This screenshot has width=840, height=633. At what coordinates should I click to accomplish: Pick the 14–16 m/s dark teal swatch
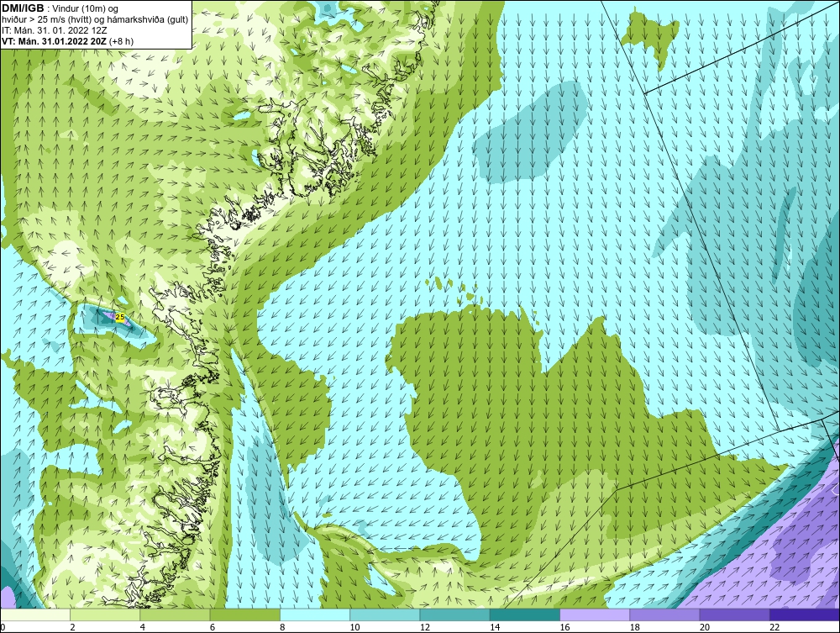pos(524,615)
